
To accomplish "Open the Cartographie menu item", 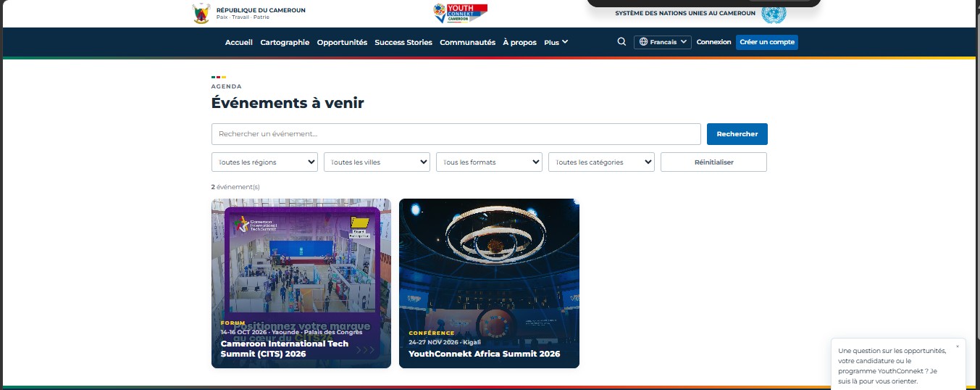I will [x=285, y=42].
